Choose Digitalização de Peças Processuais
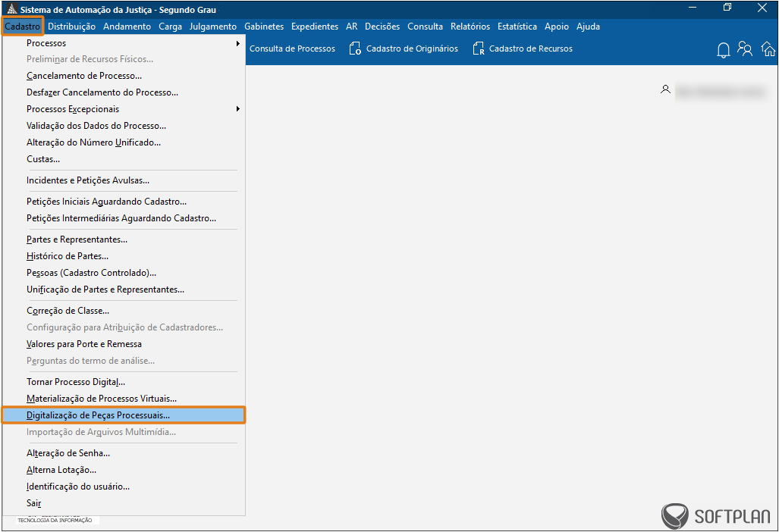 [124, 415]
